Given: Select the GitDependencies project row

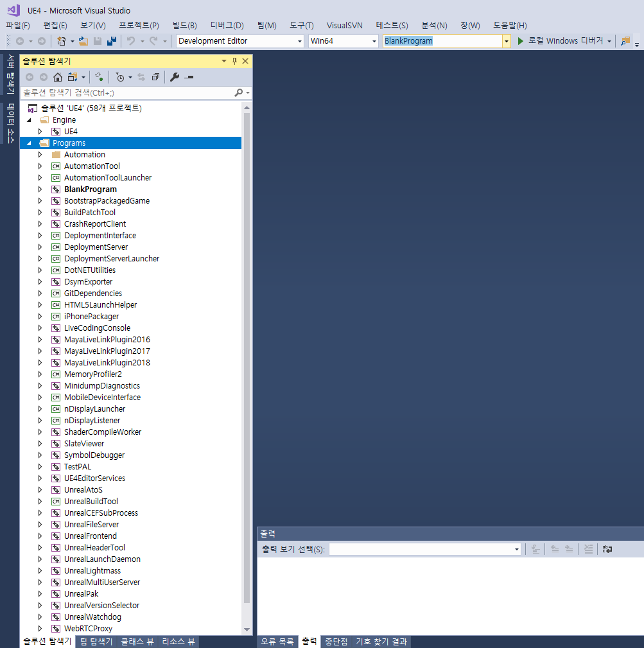Looking at the screenshot, I should pyautogui.click(x=130, y=293).
